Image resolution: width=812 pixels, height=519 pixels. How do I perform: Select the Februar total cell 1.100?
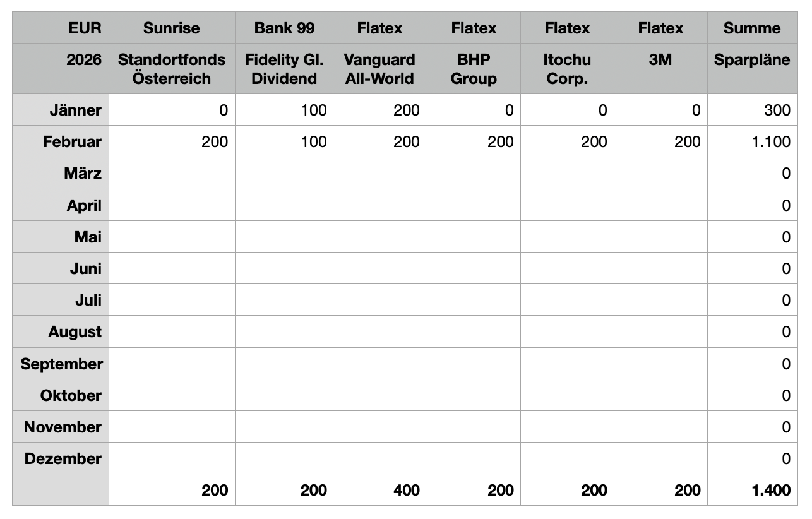click(x=752, y=141)
